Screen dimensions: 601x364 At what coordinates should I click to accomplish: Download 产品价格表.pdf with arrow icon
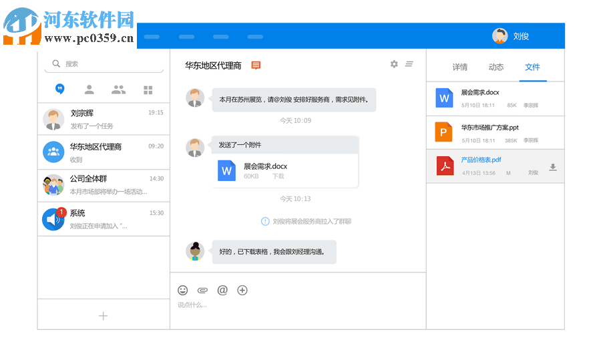pos(553,167)
